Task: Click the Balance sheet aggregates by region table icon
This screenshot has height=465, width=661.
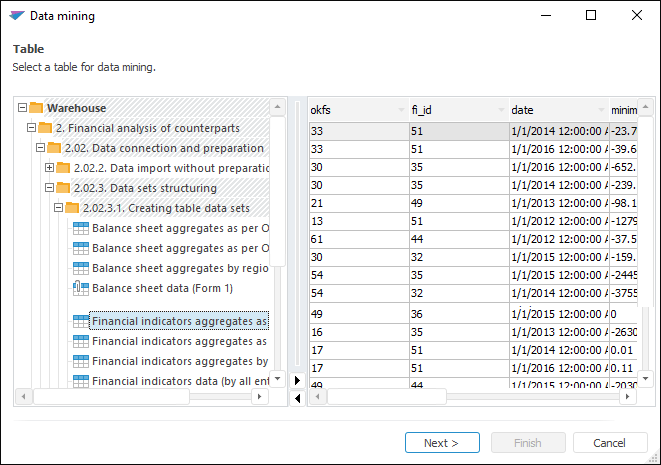Action: coord(81,268)
